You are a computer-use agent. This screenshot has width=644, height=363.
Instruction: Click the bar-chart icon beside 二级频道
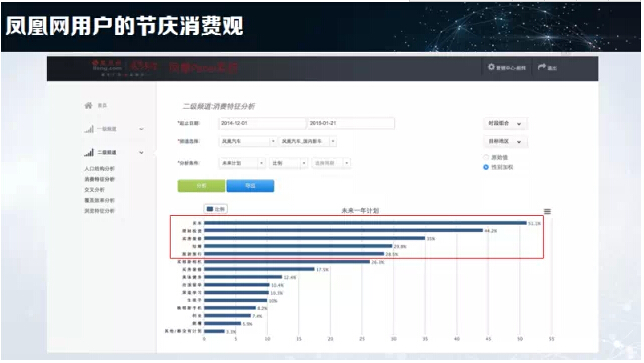tap(89, 152)
